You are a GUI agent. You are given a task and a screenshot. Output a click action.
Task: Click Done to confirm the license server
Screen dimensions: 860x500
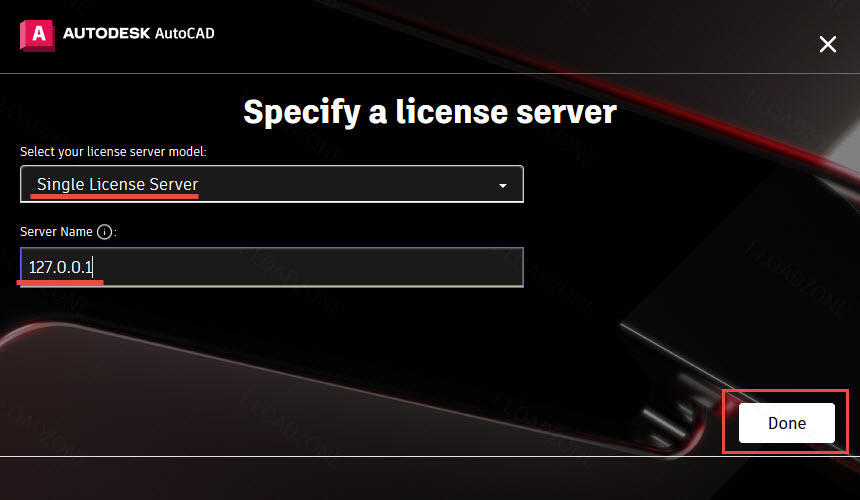pyautogui.click(x=787, y=423)
